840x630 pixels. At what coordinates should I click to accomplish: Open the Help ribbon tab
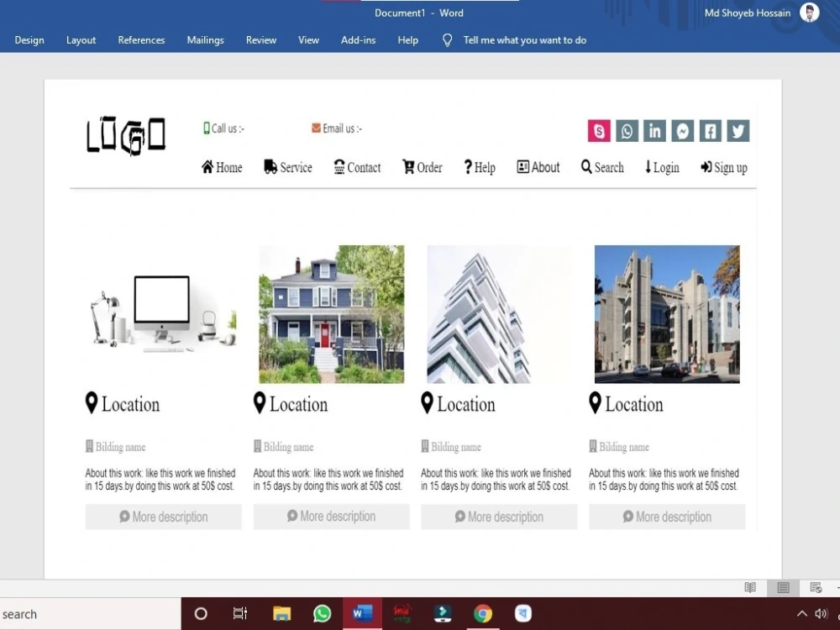tap(407, 40)
